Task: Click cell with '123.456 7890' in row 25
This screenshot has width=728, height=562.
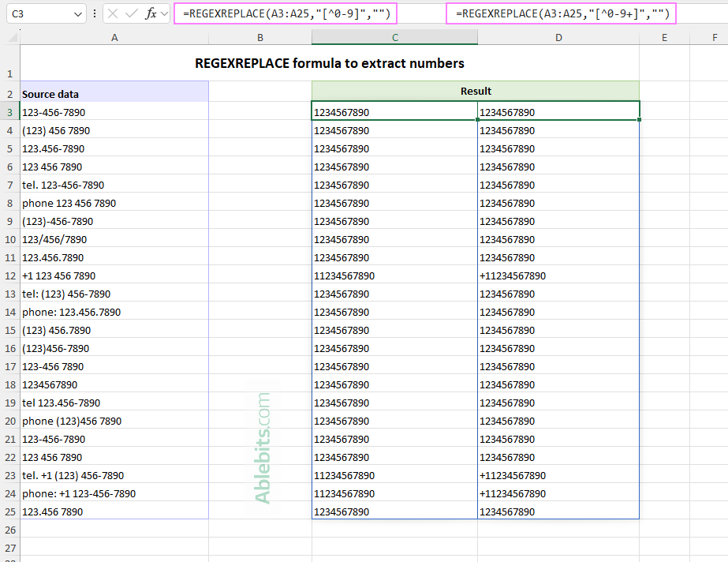Action: (114, 511)
